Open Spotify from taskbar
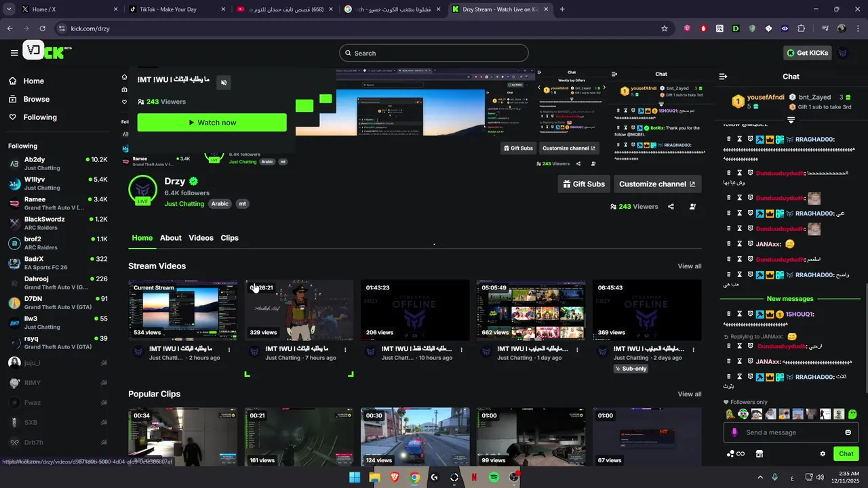 (x=494, y=477)
